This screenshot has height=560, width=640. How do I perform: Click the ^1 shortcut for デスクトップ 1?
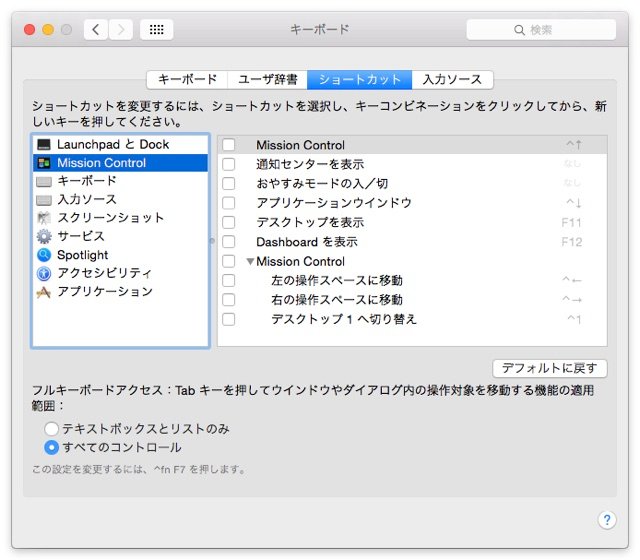[x=574, y=319]
